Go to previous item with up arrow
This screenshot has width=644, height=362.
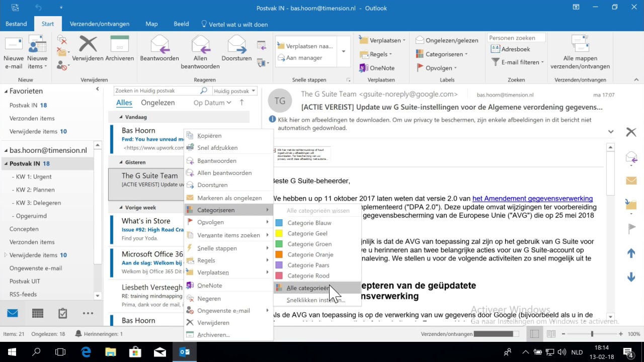pyautogui.click(x=631, y=253)
